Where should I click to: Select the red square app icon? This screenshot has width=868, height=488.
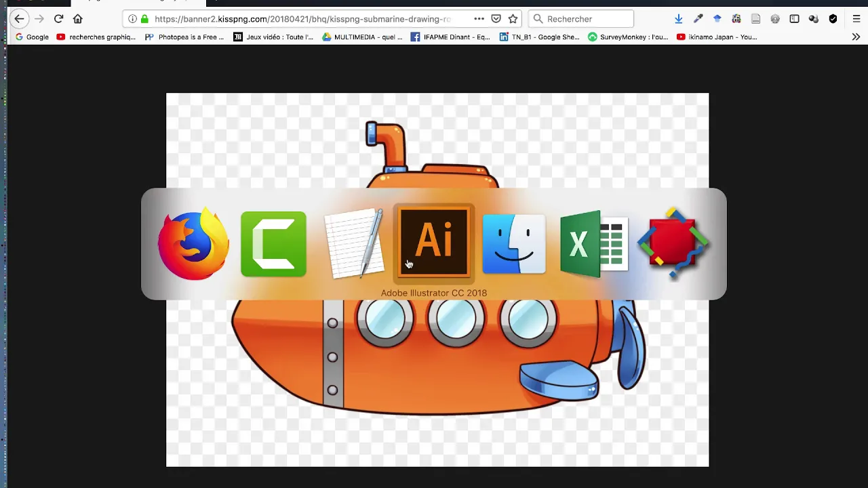pos(673,244)
